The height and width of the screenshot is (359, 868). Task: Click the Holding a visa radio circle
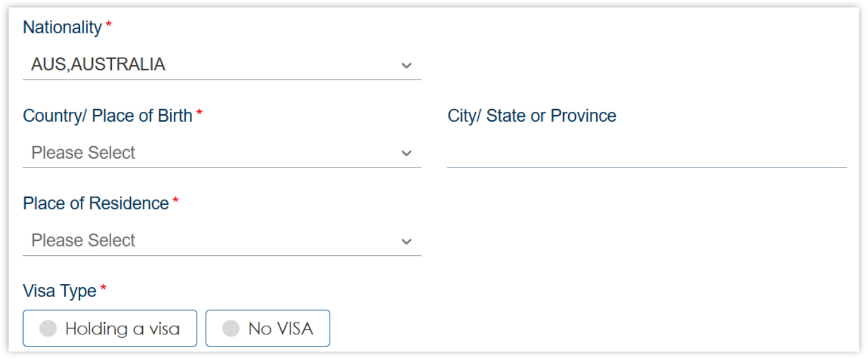click(x=48, y=329)
